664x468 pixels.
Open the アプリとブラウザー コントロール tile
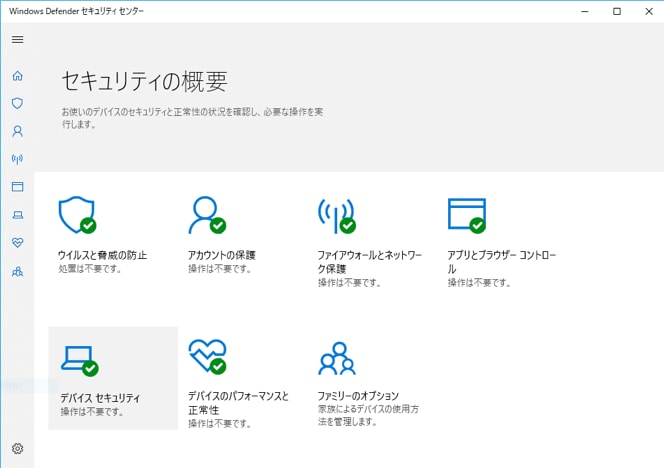pyautogui.click(x=502, y=242)
